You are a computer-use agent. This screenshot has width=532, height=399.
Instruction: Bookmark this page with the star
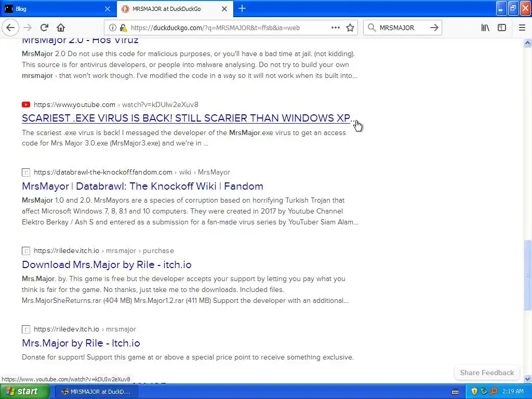[350, 28]
